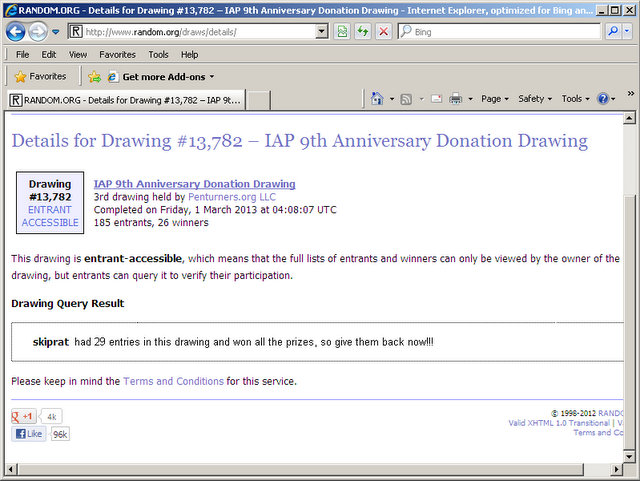Click the magnifier Search button

(x=613, y=32)
